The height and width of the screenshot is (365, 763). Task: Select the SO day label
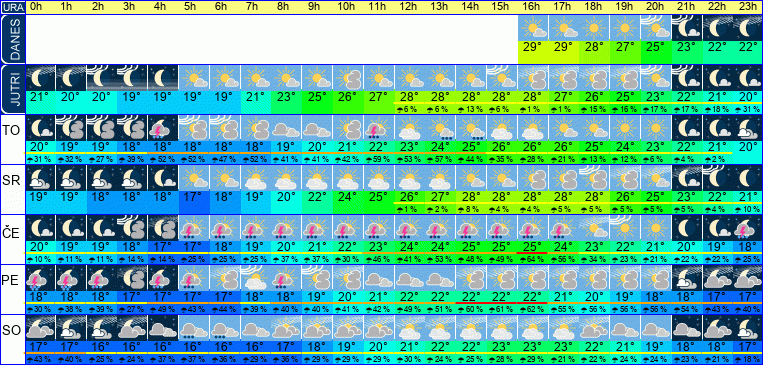coord(12,331)
